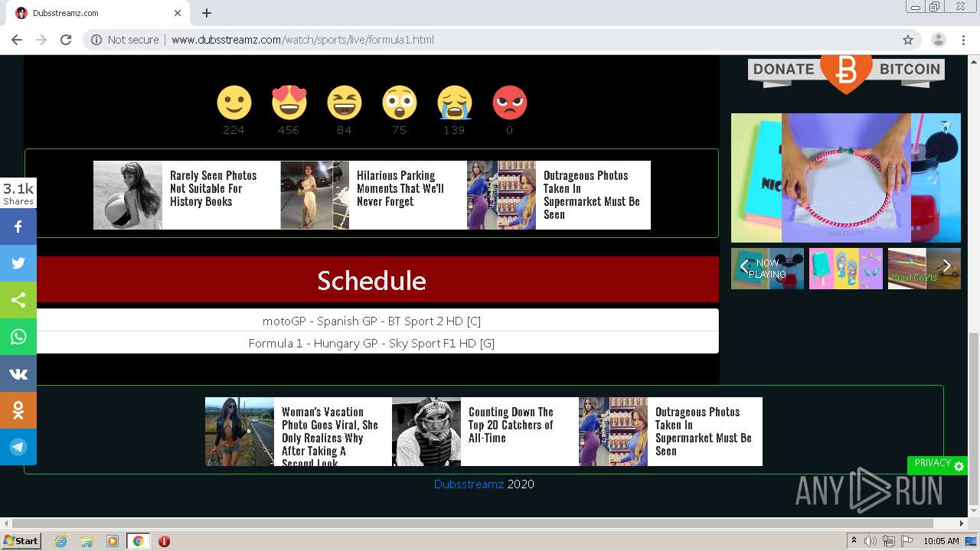
Task: Open the Chrome profile avatar
Action: point(939,40)
